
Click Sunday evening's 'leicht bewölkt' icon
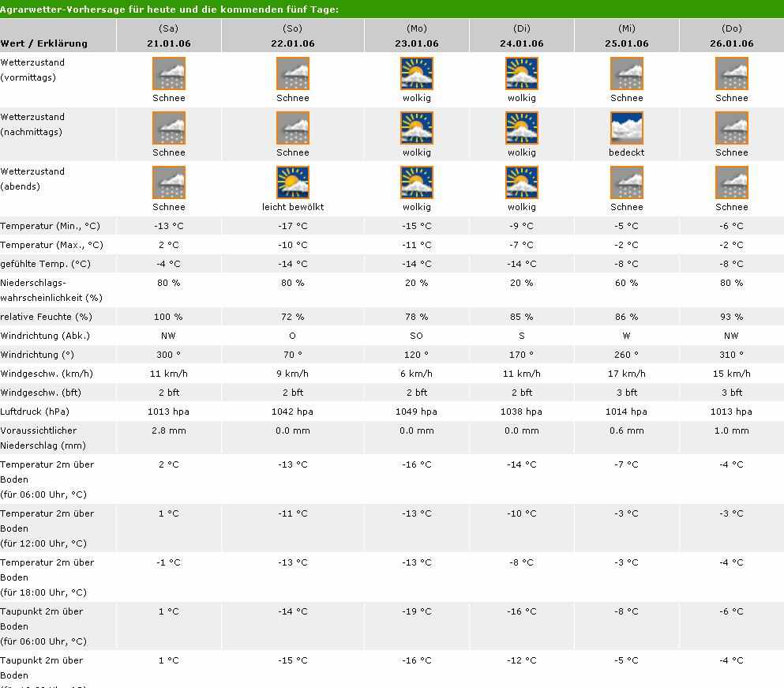point(292,182)
